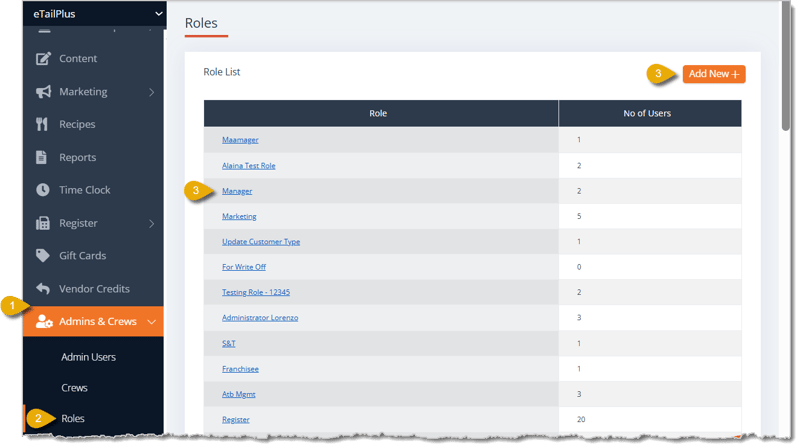Click the Role column header
Image resolution: width=800 pixels, height=448 pixels.
(x=381, y=113)
